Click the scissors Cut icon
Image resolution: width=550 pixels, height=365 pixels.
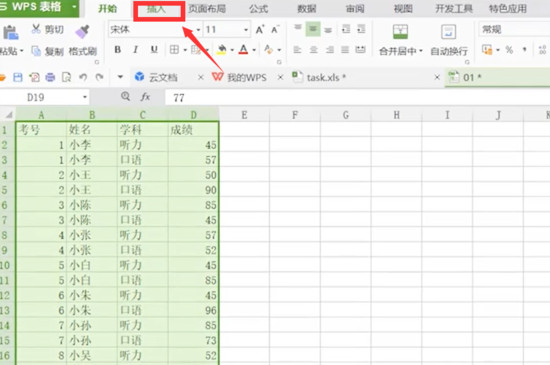coord(36,29)
